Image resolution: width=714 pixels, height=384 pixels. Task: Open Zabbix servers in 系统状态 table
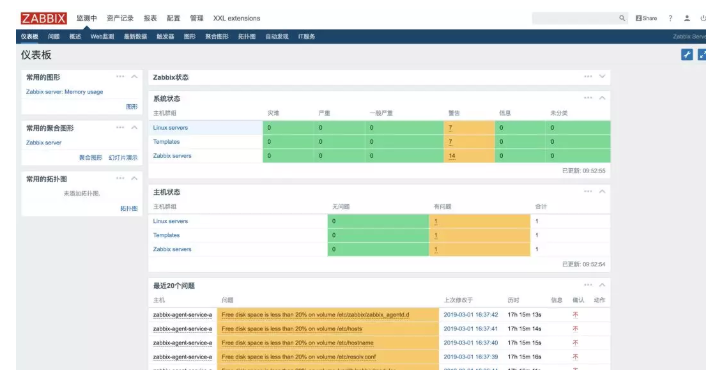pos(172,156)
